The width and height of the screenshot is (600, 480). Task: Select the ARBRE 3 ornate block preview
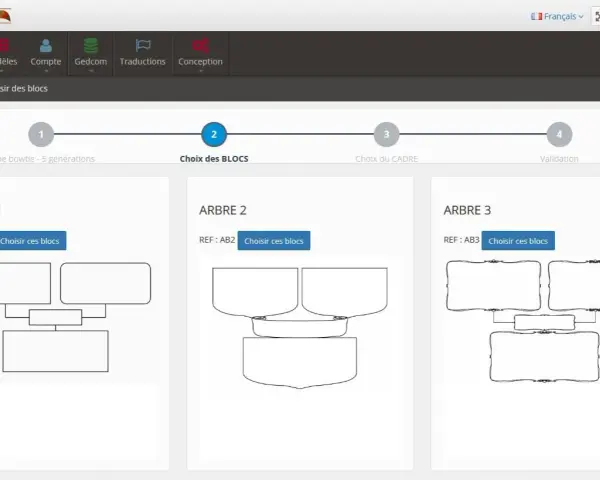[523, 321]
